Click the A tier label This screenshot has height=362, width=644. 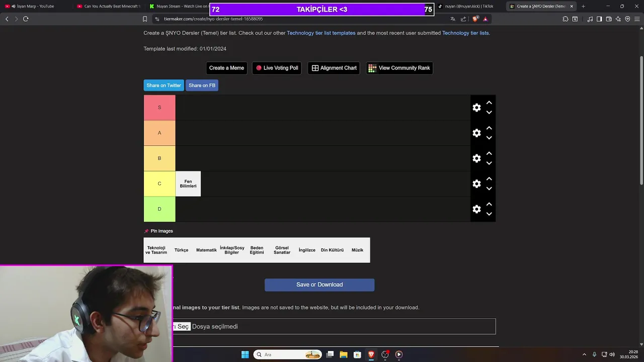(159, 133)
